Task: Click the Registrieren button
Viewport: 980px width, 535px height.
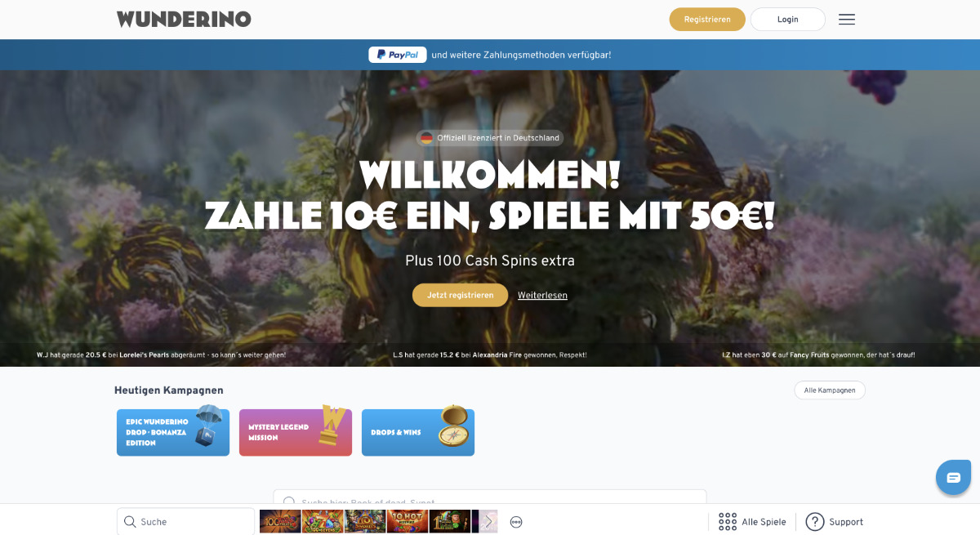Action: [x=707, y=20]
